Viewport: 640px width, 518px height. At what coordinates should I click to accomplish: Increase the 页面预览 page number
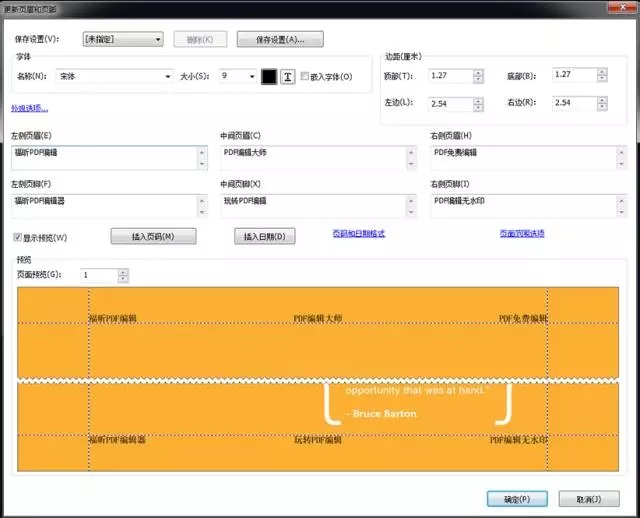[123, 272]
